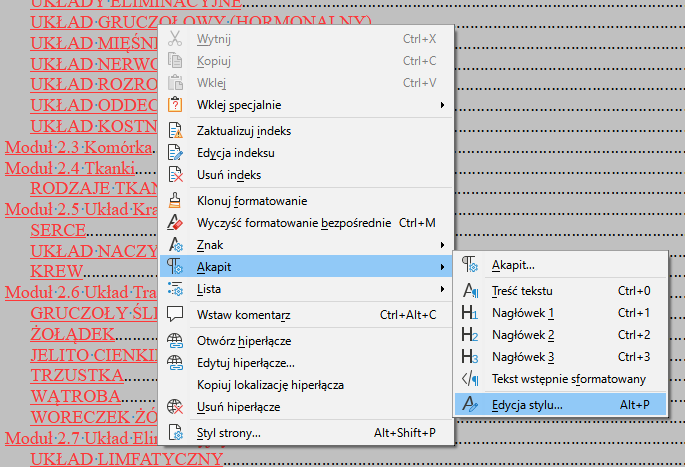Follow the Moduł 2.4 Tkanki link
Viewport: 685px width, 467px height.
pyautogui.click(x=70, y=168)
